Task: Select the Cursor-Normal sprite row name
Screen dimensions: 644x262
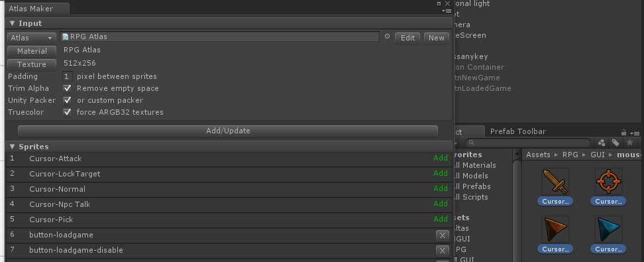Action: click(57, 189)
